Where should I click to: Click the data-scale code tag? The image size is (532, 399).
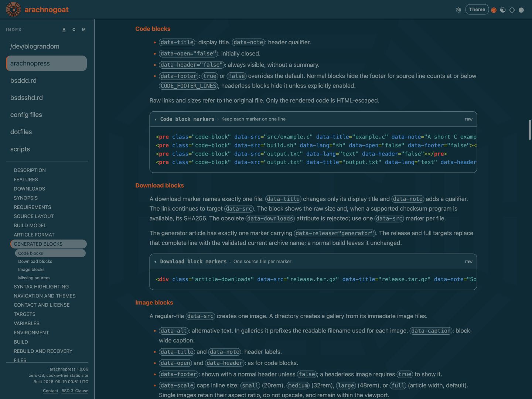(x=177, y=385)
